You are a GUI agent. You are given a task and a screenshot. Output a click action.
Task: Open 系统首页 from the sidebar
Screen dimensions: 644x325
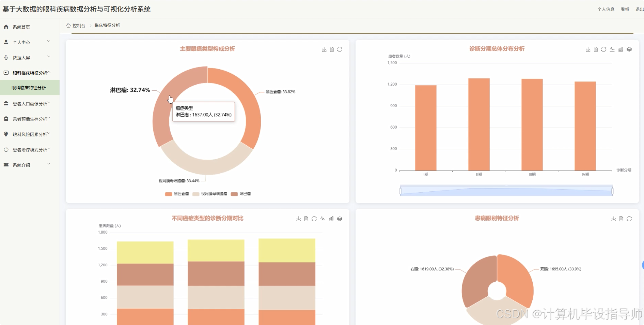[30, 27]
